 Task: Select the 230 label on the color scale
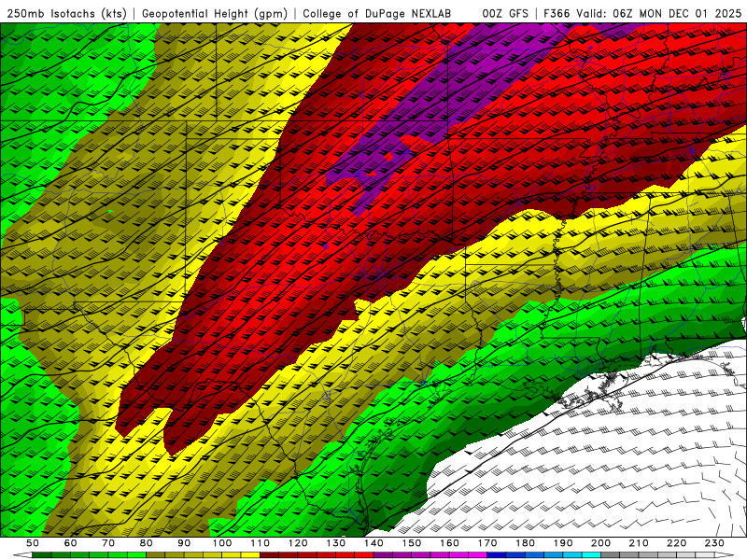tap(714, 543)
